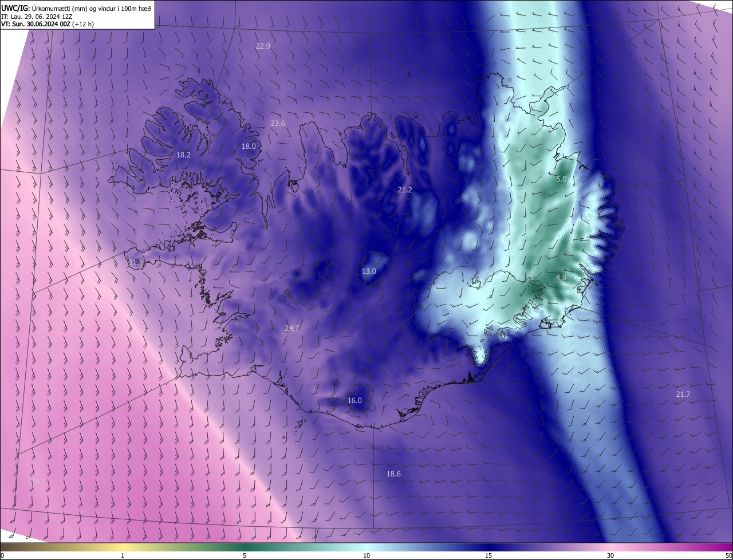Click the 22.9 value label on the map

pos(263,46)
